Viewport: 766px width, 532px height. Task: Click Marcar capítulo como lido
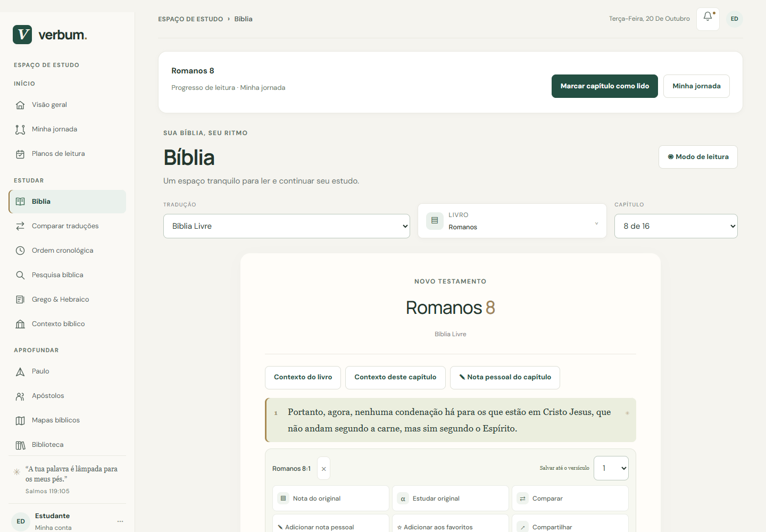pos(605,86)
